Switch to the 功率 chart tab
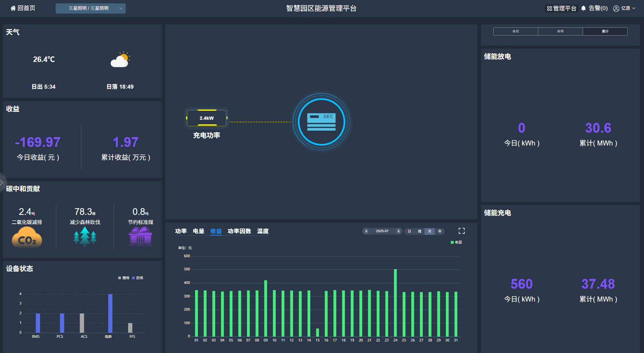This screenshot has width=644, height=353. pyautogui.click(x=181, y=231)
